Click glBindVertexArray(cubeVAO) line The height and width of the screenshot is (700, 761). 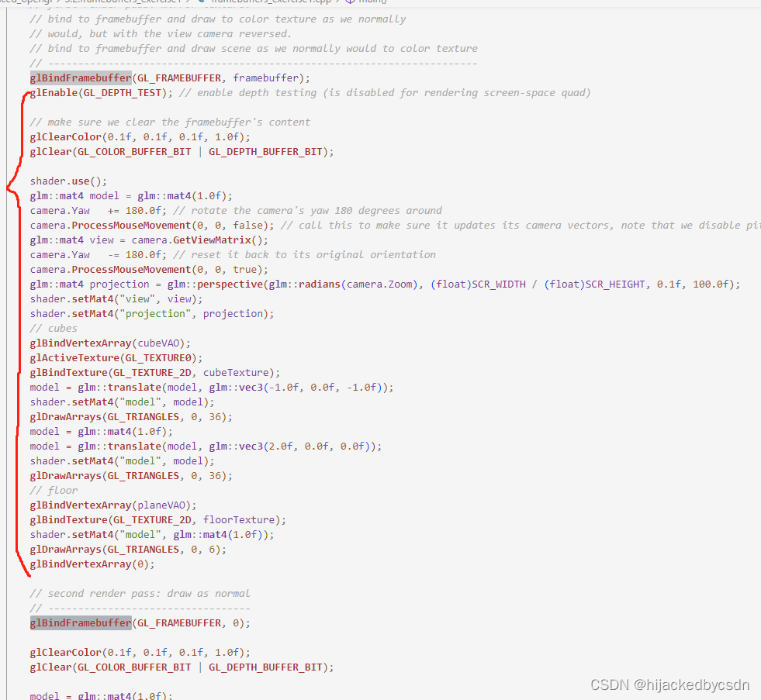pyautogui.click(x=110, y=343)
